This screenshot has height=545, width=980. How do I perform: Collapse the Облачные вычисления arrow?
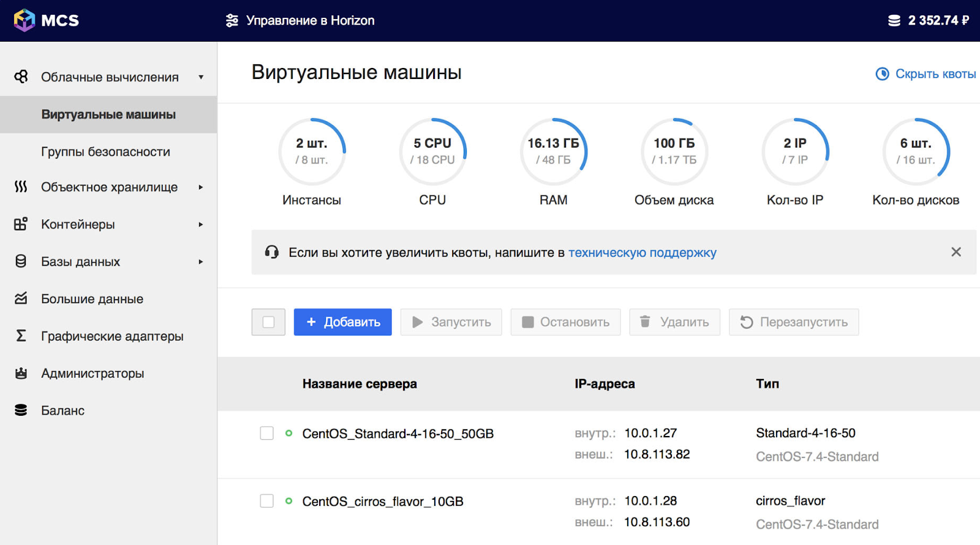click(201, 77)
